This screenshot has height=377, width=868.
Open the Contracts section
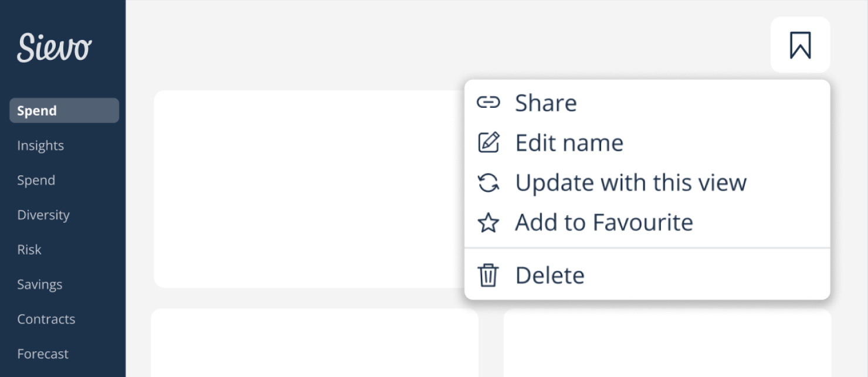point(46,319)
